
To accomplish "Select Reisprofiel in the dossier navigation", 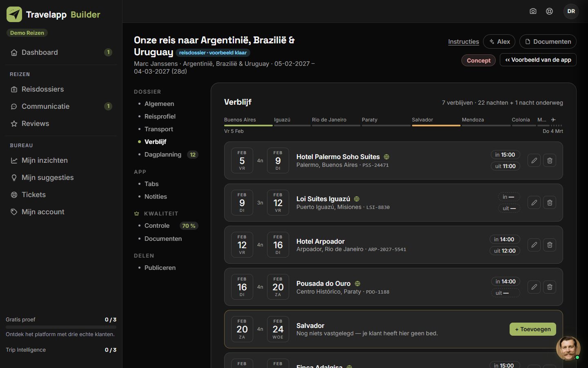I will 160,117.
